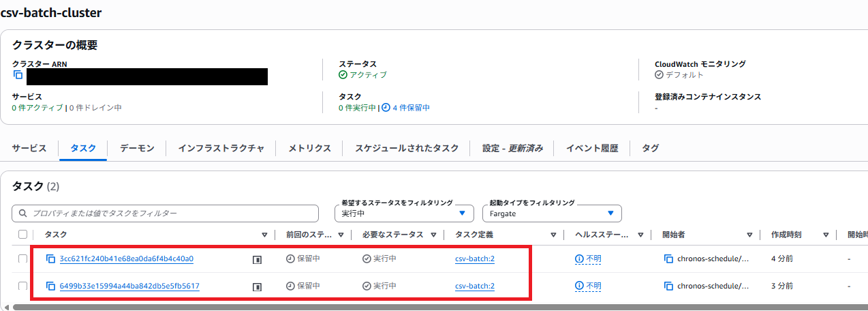Select all tasks with header checkbox
Viewport: 868px width, 311px height.
tap(23, 235)
